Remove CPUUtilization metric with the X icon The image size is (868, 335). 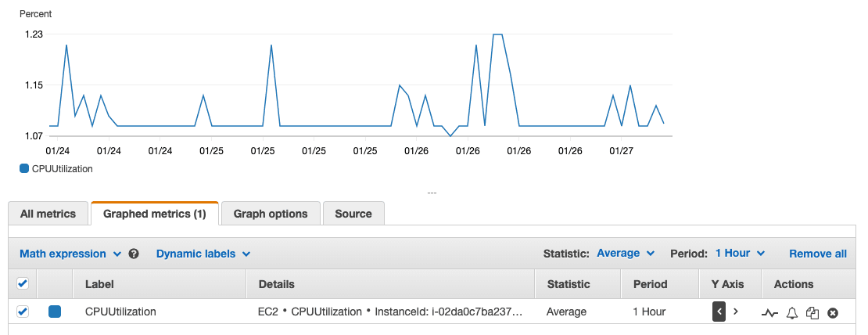click(x=833, y=312)
